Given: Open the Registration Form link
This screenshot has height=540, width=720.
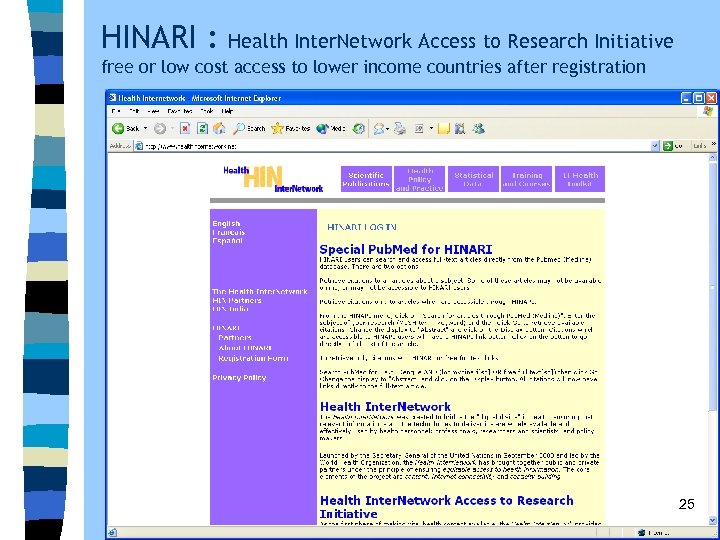Looking at the screenshot, I should [x=253, y=358].
